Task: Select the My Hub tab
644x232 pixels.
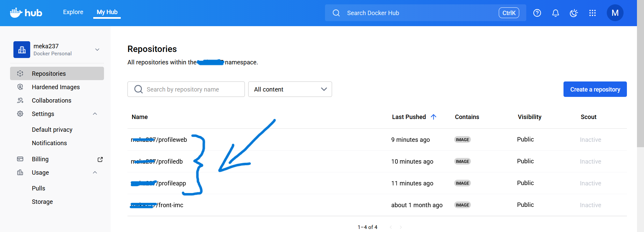Action: pos(107,12)
